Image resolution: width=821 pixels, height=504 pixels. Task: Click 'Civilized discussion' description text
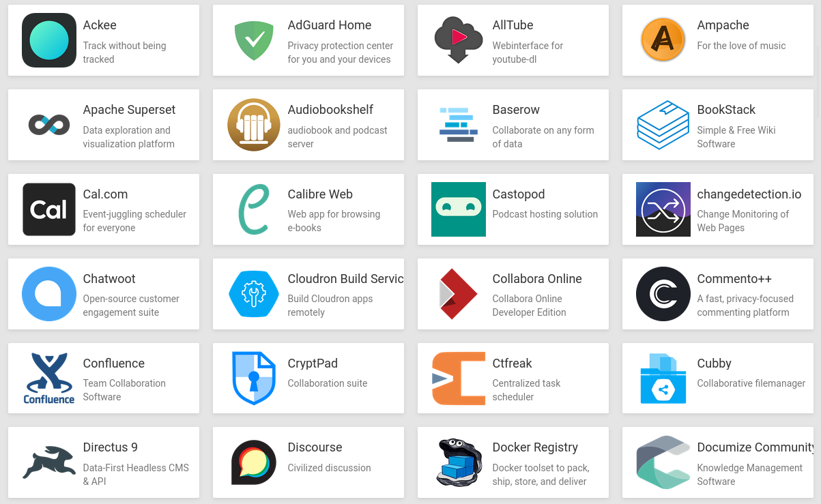tap(330, 468)
